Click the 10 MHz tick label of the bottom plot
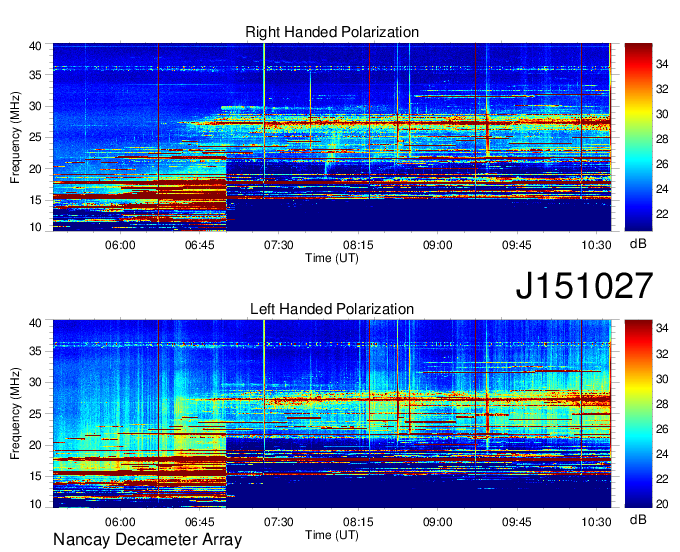The image size is (680, 552). pyautogui.click(x=36, y=504)
